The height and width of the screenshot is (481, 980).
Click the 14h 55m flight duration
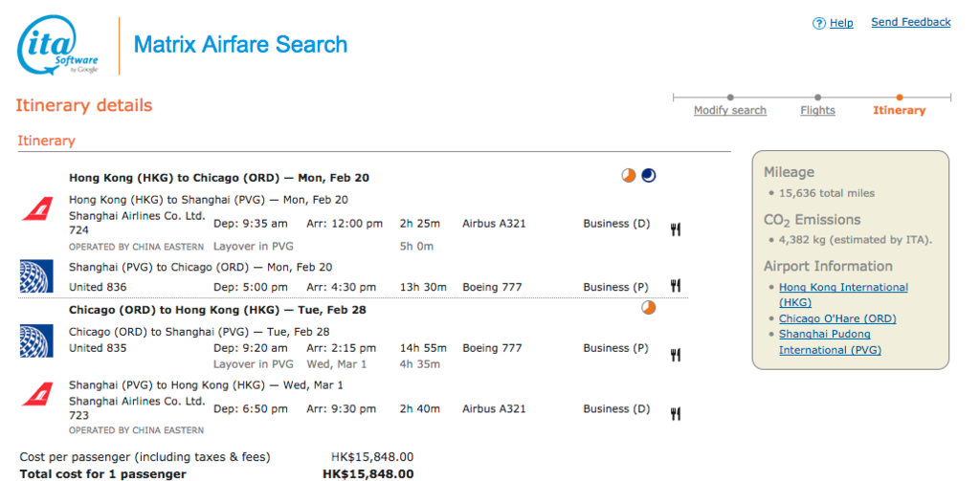pos(423,348)
